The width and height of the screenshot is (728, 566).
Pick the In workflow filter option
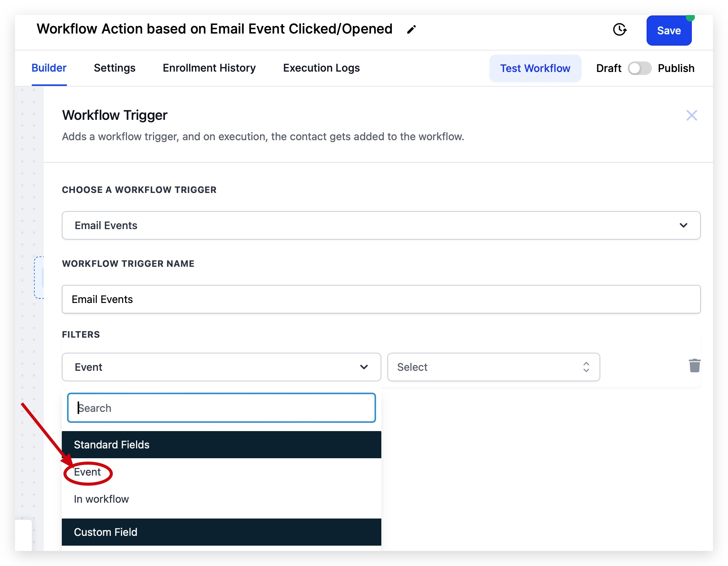[101, 499]
